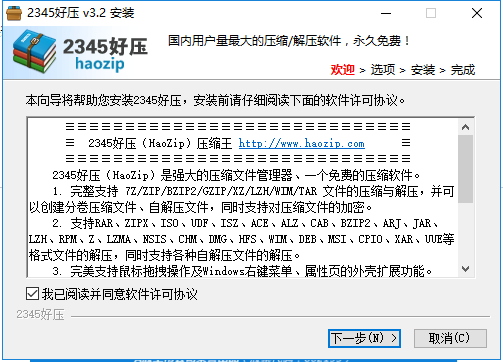
Task: Close the 2345好压 installer window
Action: [477, 13]
